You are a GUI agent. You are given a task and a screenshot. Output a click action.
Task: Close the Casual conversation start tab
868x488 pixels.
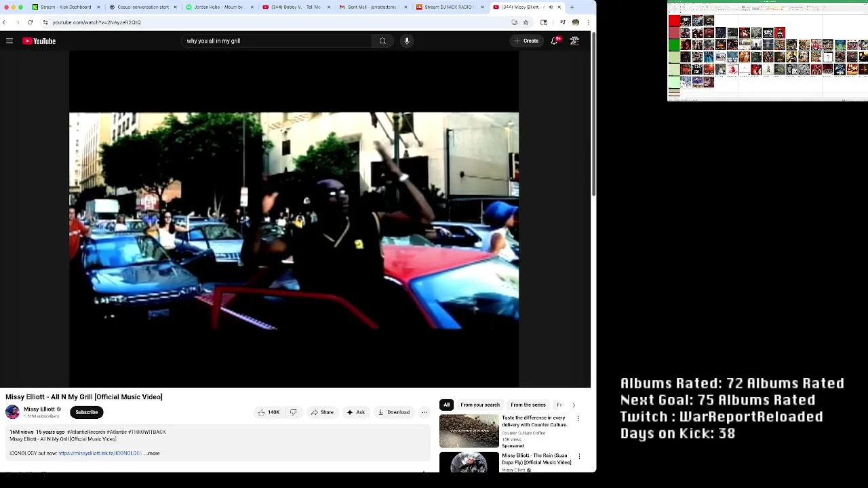point(175,7)
